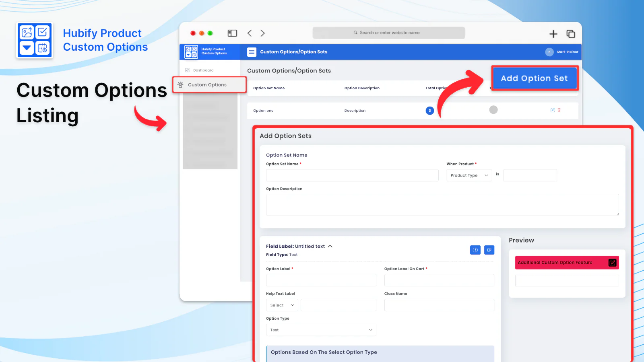Click the 'Description' cell in the Option one row
The width and height of the screenshot is (644, 362).
click(x=355, y=111)
